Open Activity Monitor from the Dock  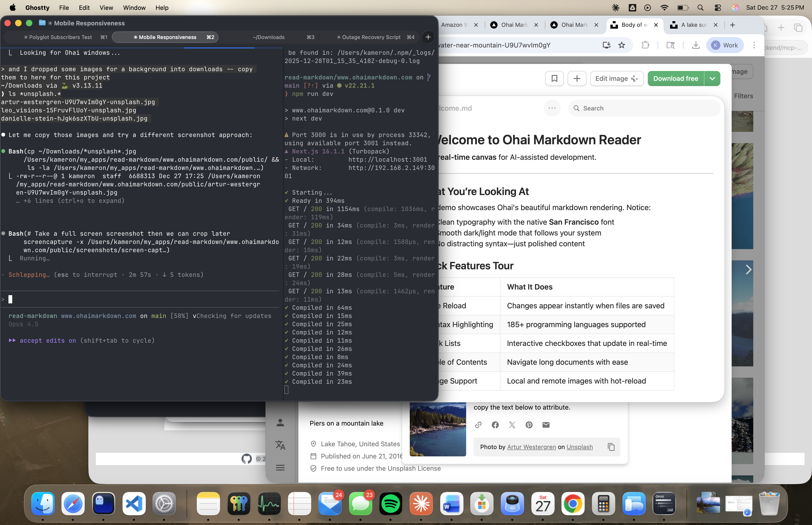coord(269,504)
